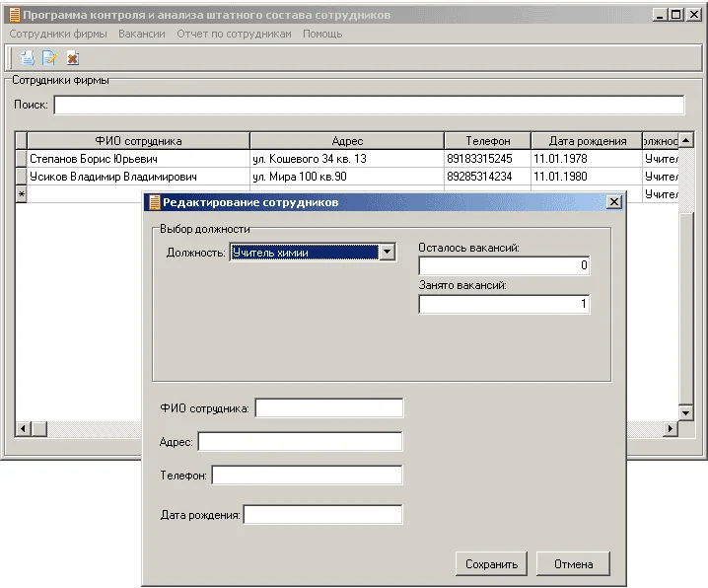The width and height of the screenshot is (708, 588).
Task: Open the 'Должность' dropdown list
Action: point(388,253)
